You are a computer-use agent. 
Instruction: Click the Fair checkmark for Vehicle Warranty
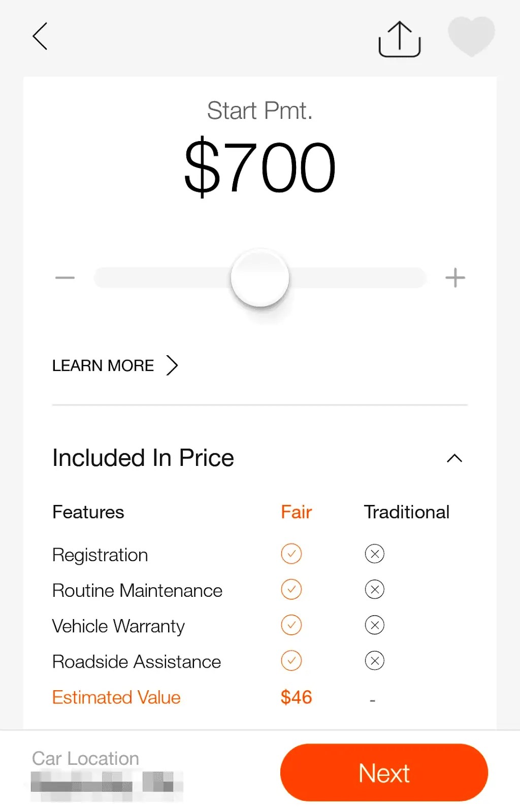click(x=291, y=625)
